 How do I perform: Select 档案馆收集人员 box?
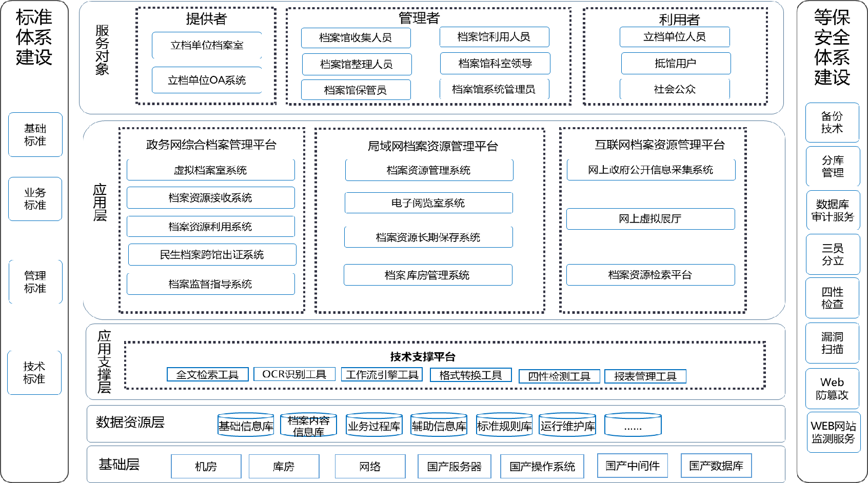click(356, 38)
